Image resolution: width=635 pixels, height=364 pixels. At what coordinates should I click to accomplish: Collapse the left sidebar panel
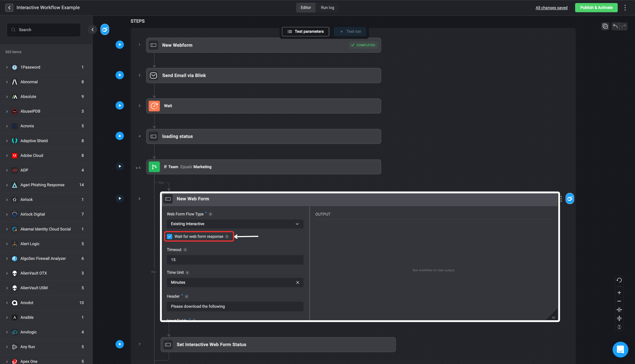[92, 30]
